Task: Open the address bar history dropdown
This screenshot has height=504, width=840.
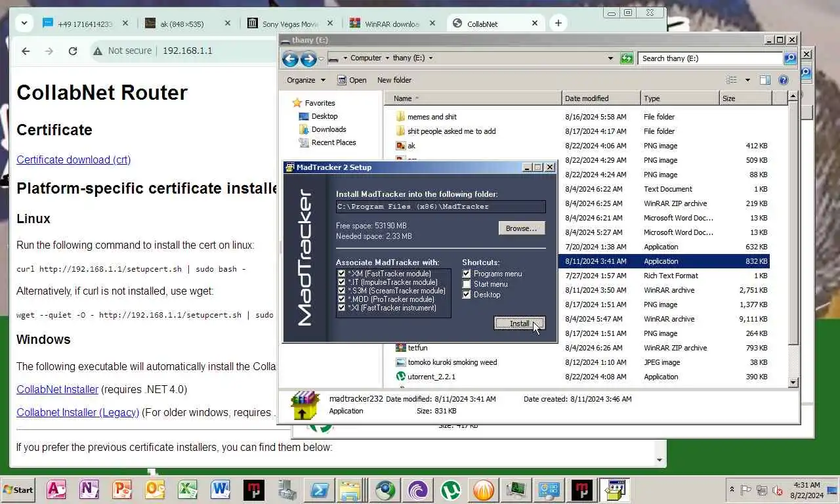Action: click(x=611, y=58)
